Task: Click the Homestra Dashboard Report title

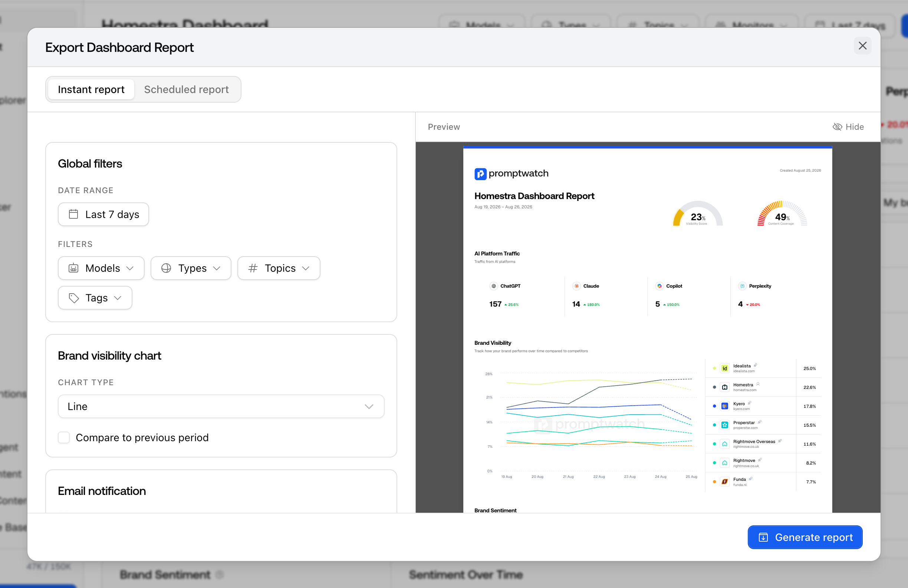Action: (x=534, y=196)
